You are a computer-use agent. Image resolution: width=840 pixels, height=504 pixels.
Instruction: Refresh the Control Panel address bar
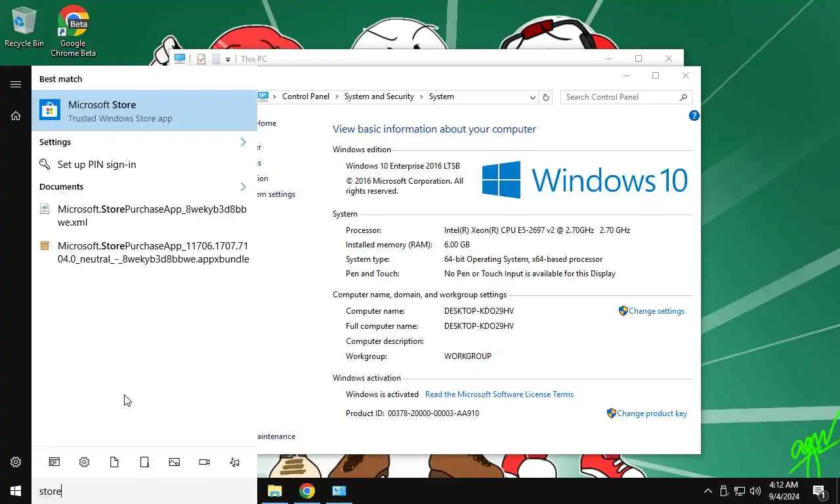545,96
